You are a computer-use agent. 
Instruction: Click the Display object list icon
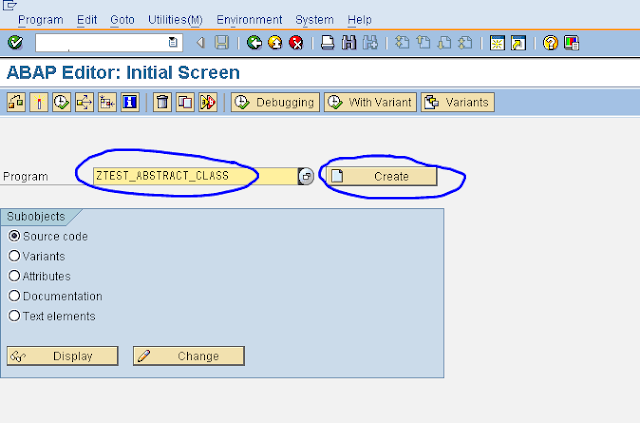[107, 102]
